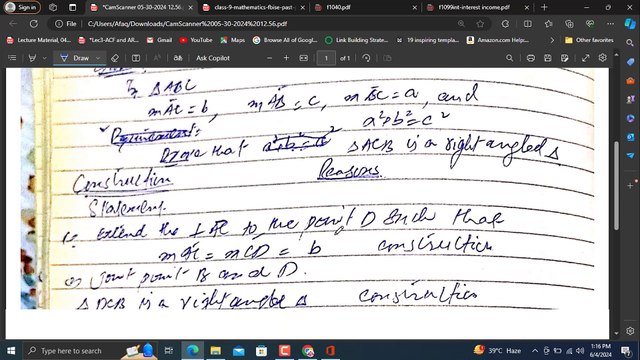Toggle split screen view
The image size is (640, 360).
pos(528,24)
